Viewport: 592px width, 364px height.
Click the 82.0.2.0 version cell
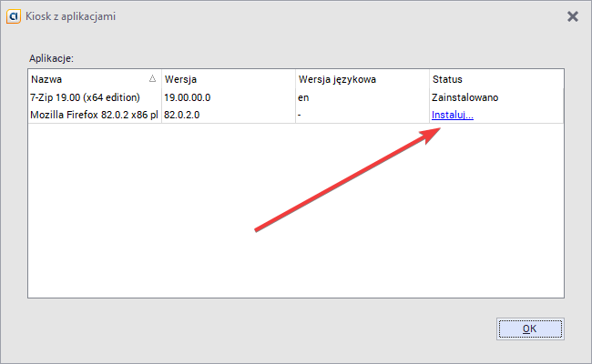pyautogui.click(x=182, y=116)
